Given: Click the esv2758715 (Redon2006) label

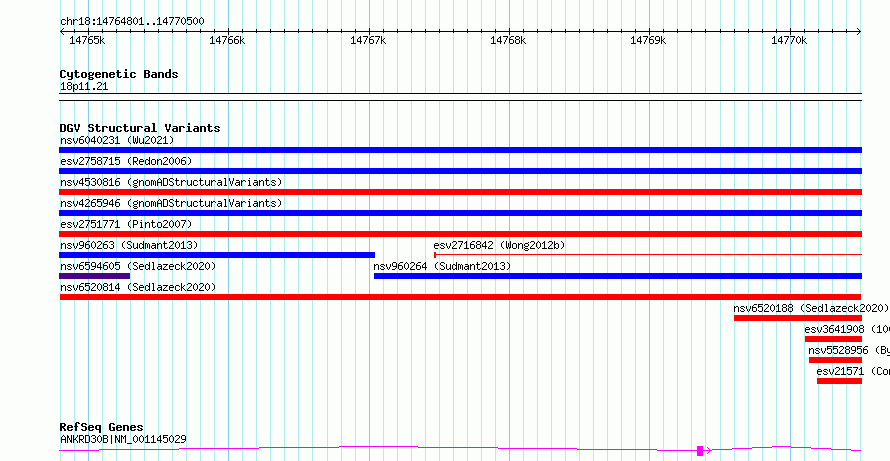Looking at the screenshot, I should click(126, 161).
